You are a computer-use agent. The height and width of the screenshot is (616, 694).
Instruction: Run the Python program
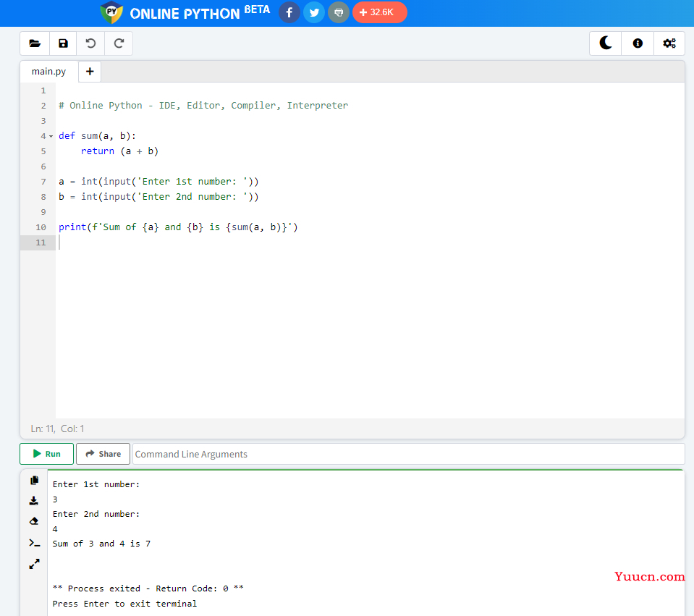point(46,454)
